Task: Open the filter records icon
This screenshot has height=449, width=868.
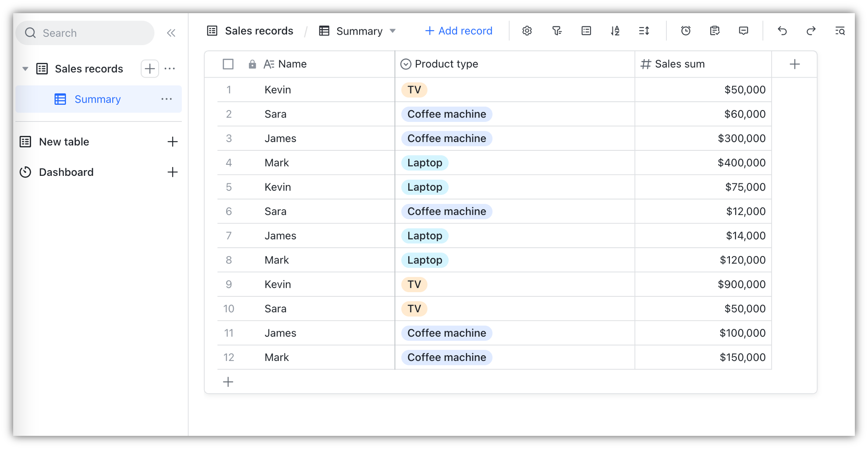Action: pyautogui.click(x=557, y=31)
